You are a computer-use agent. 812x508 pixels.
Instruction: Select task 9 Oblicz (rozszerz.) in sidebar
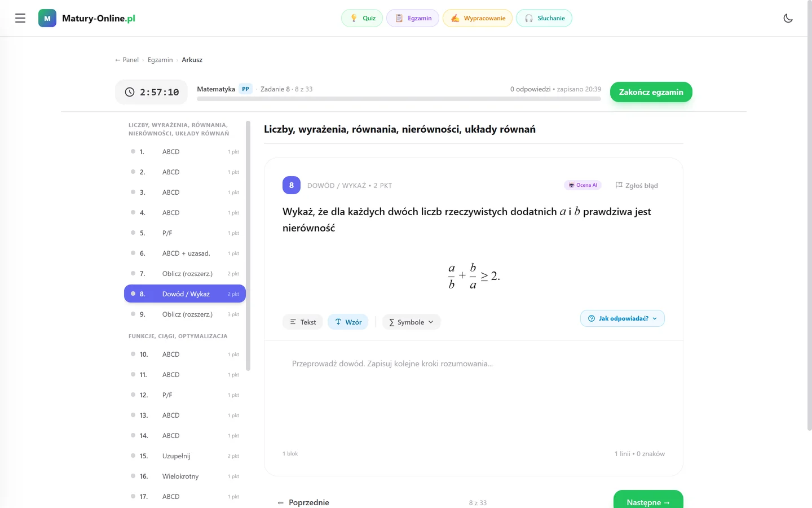185,314
